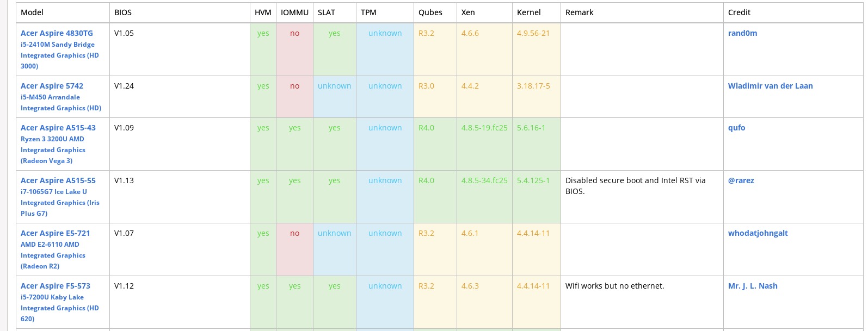Open the Acer Aspire 4830TG model link
868x331 pixels.
coord(57,33)
